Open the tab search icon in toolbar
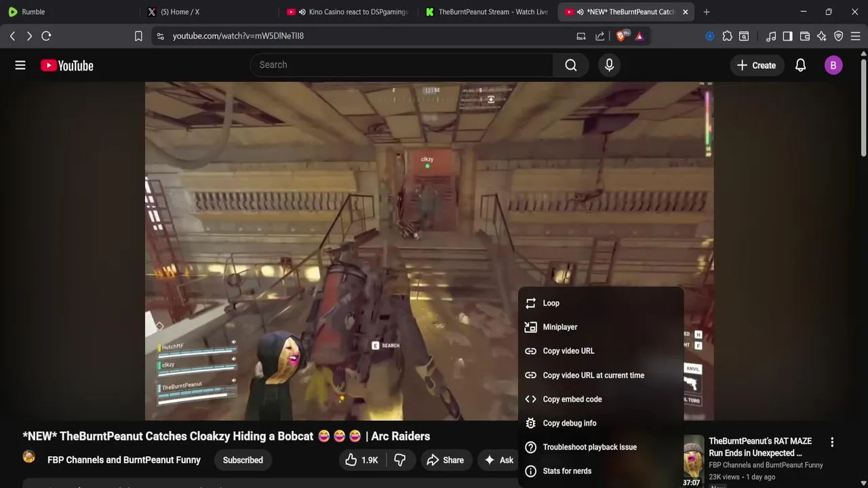868x488 pixels. click(x=744, y=36)
